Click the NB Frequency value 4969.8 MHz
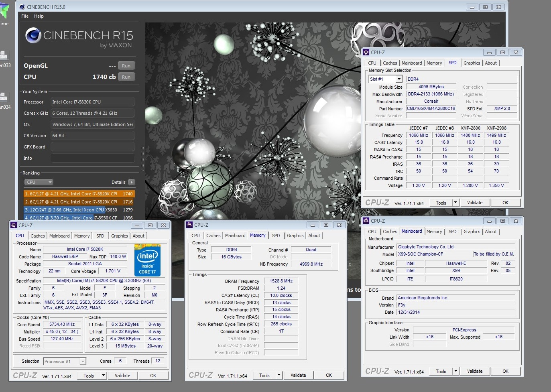Screen dimensions: 551x392 pyautogui.click(x=311, y=264)
